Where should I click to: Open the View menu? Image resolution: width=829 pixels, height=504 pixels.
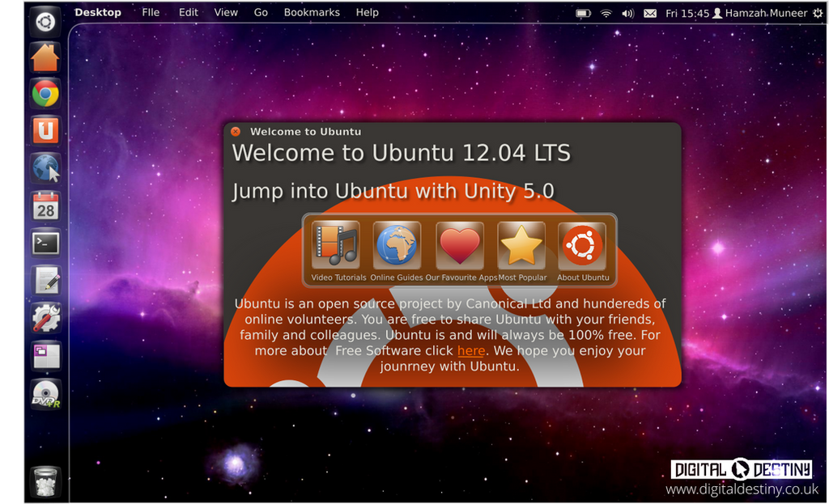click(x=226, y=12)
